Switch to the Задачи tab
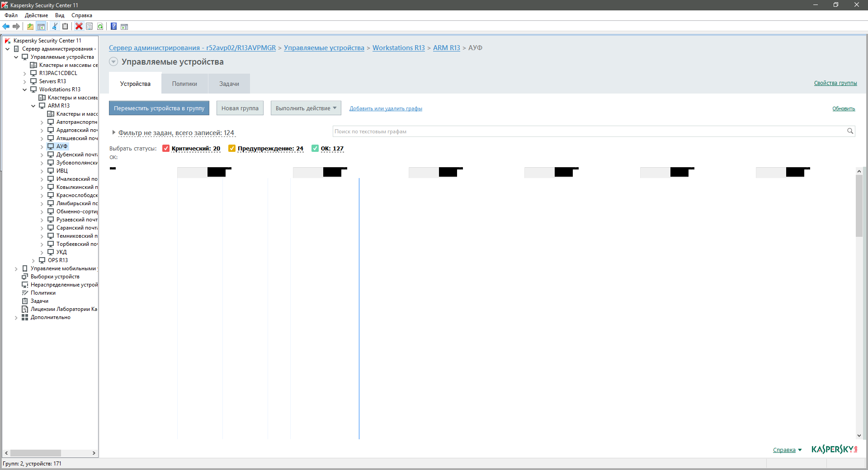868x470 pixels. point(229,84)
